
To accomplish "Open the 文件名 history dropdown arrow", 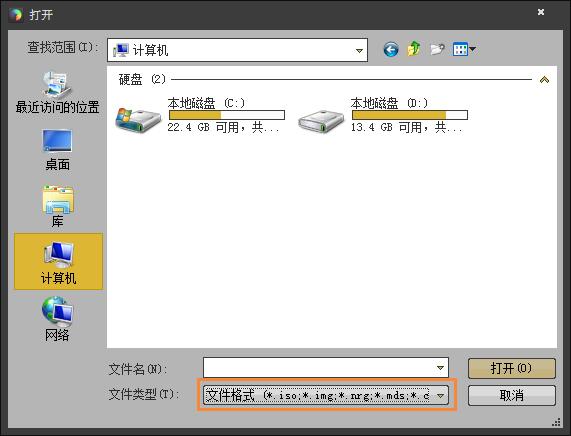I will coord(440,368).
